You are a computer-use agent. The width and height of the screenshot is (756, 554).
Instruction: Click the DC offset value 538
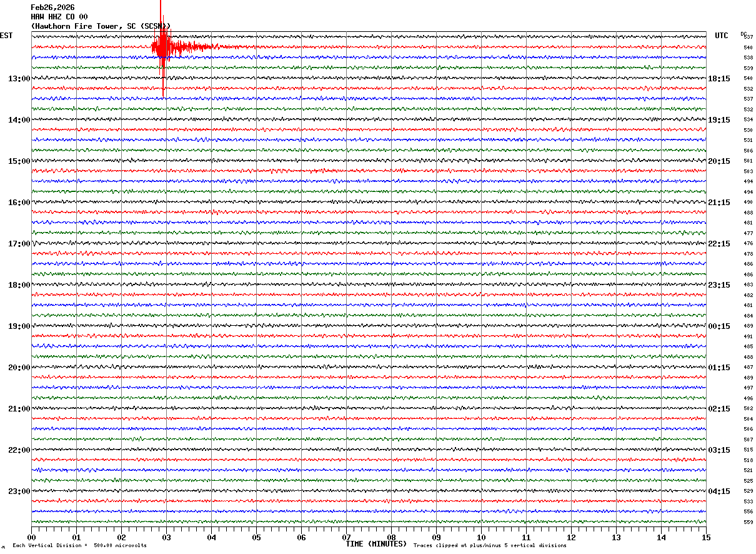click(x=749, y=58)
